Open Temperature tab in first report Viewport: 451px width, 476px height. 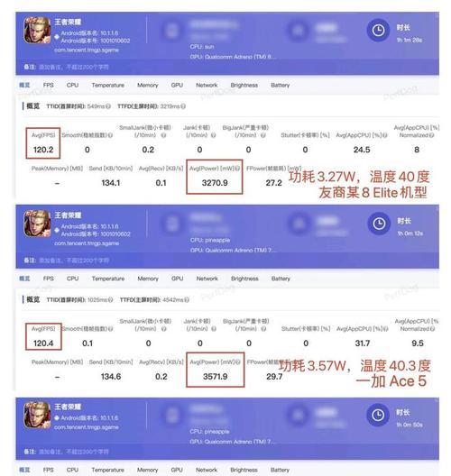click(x=108, y=85)
